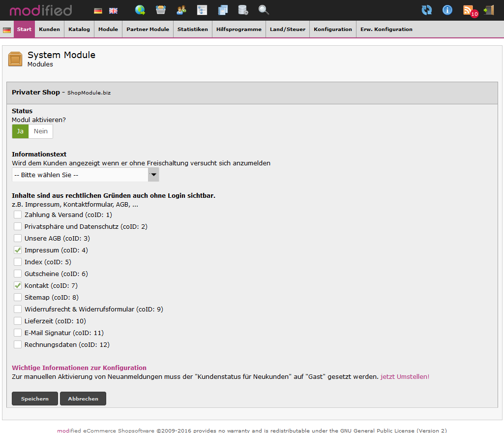Uncheck the Impressum checkbox
The height and width of the screenshot is (433, 504).
[x=18, y=250]
